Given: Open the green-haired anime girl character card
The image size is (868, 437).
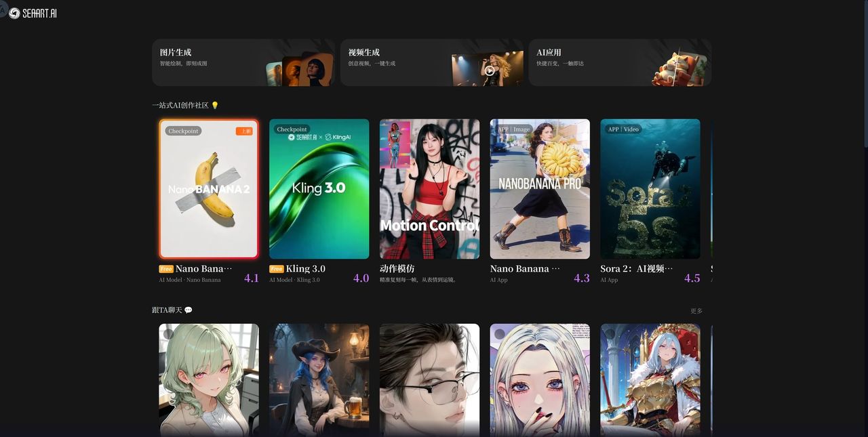Looking at the screenshot, I should pos(209,379).
